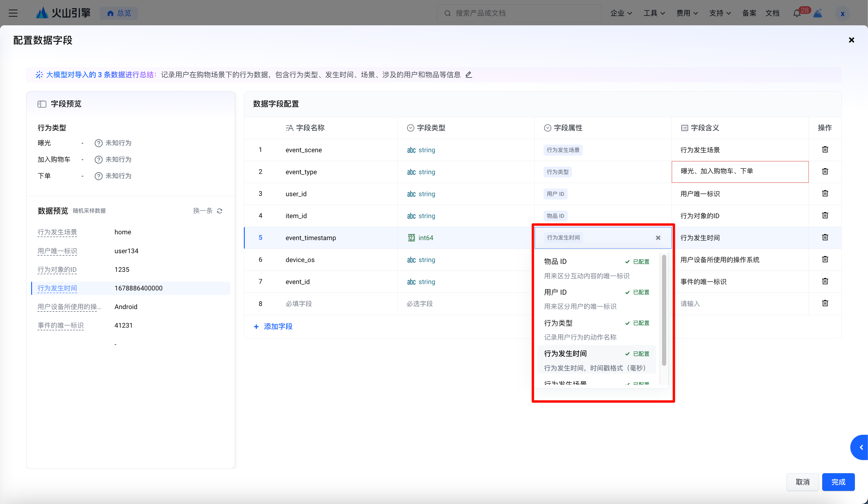Screen dimensions: 868x504
Task: Click trash icon for user_id row
Action: [x=825, y=193]
